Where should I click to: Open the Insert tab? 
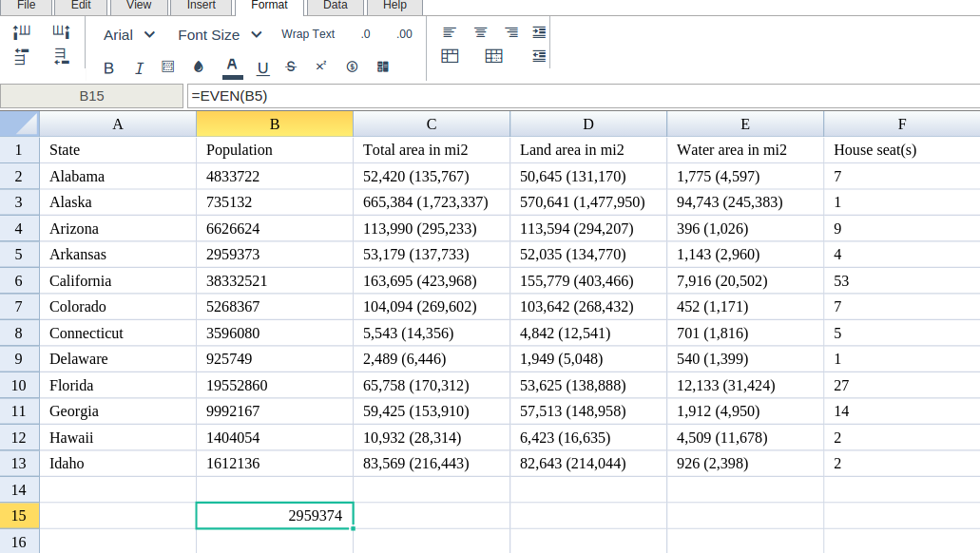click(x=201, y=6)
